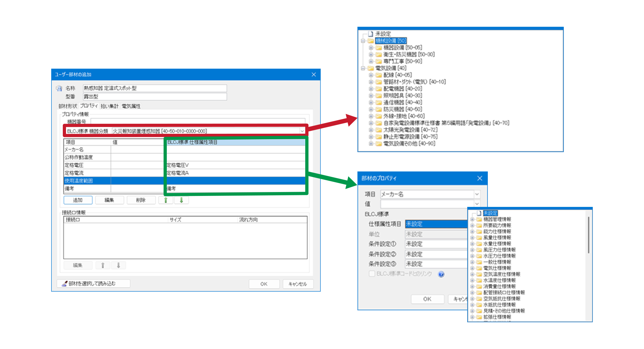This screenshot has width=644, height=349.
Task: Click OK in the 部材のプロパティ dialog
Action: [x=428, y=298]
